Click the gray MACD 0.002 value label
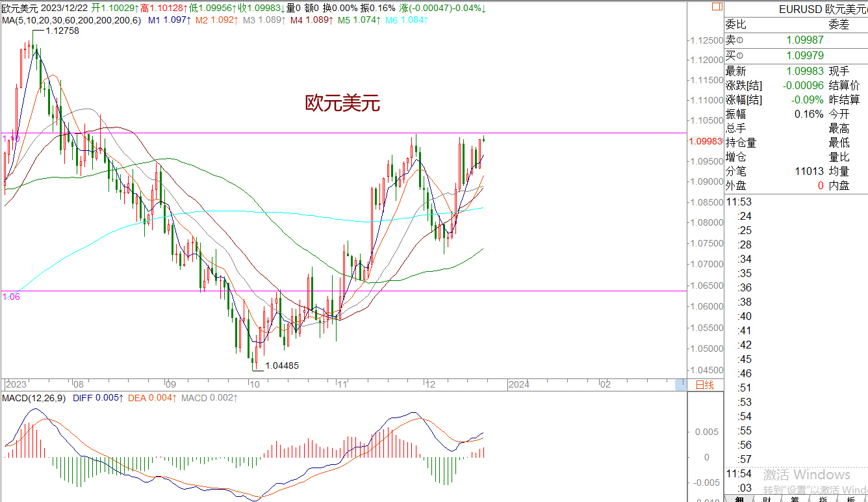The image size is (868, 502). click(x=209, y=398)
